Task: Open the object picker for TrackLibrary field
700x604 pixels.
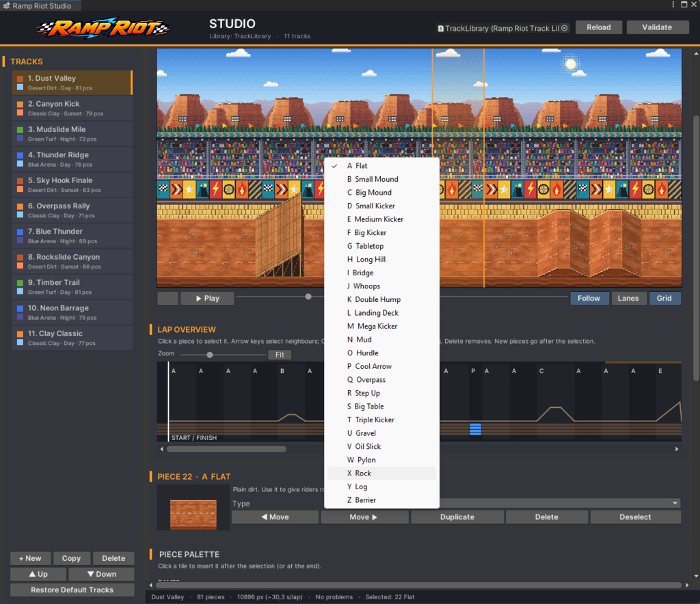Action: tap(565, 28)
